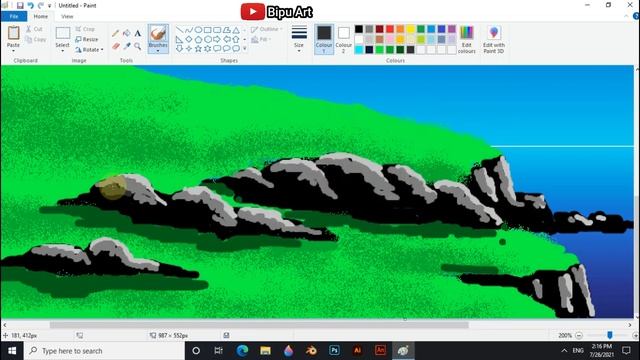Click the horizontal canvas scrollbar
The image size is (640, 360).
click(x=259, y=325)
